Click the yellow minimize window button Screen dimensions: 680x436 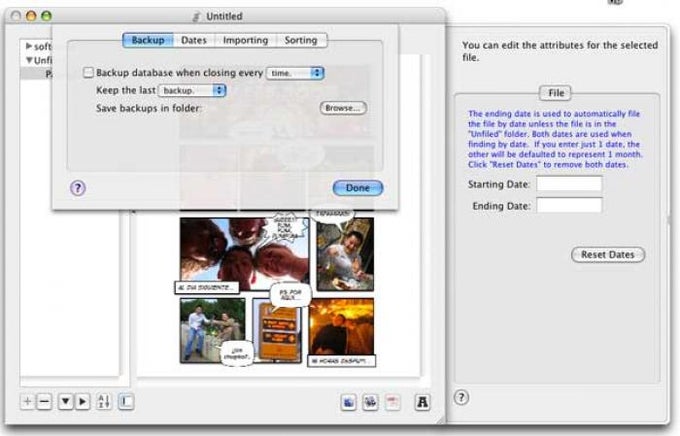click(31, 16)
